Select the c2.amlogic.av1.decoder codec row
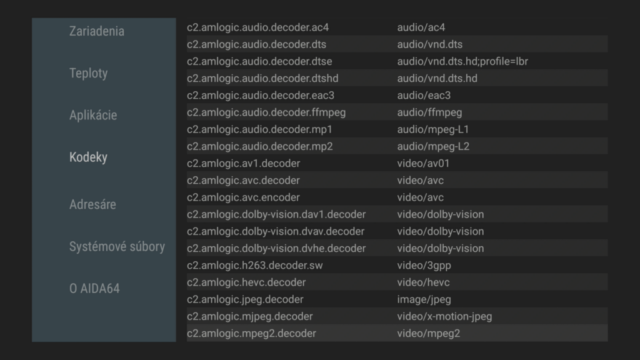This screenshot has width=640, height=360. [x=397, y=163]
